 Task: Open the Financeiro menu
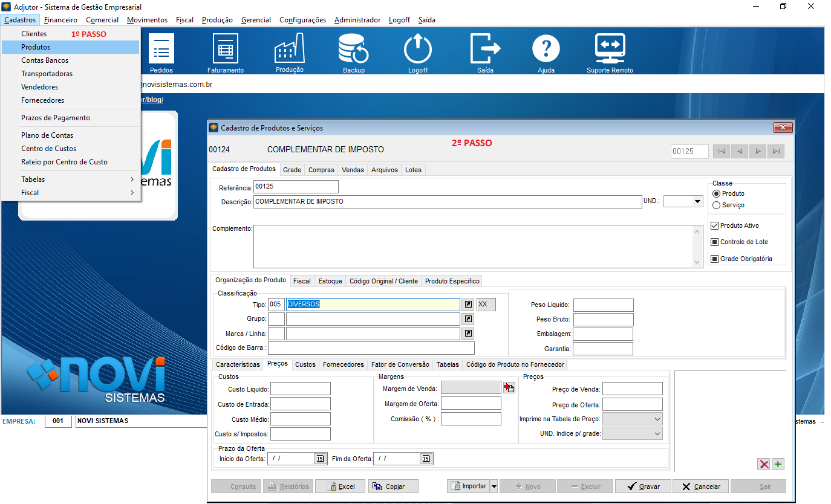coord(61,20)
